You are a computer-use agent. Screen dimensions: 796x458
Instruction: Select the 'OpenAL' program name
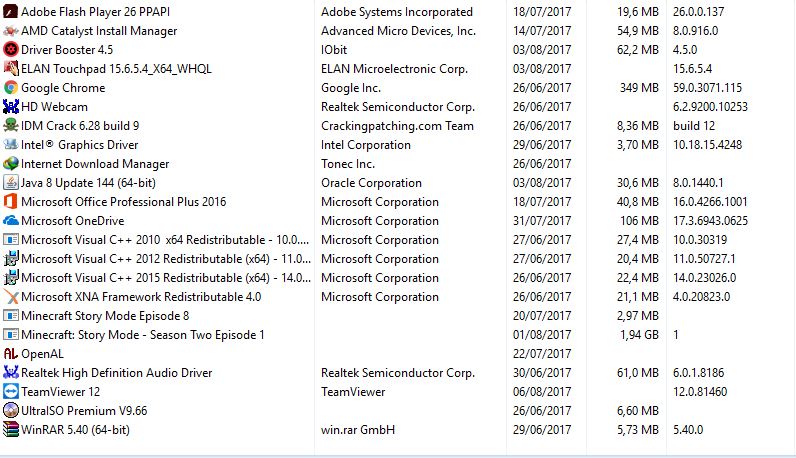42,354
